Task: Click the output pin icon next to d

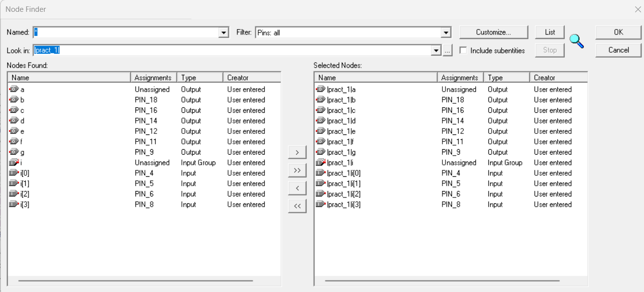Action: pos(14,121)
